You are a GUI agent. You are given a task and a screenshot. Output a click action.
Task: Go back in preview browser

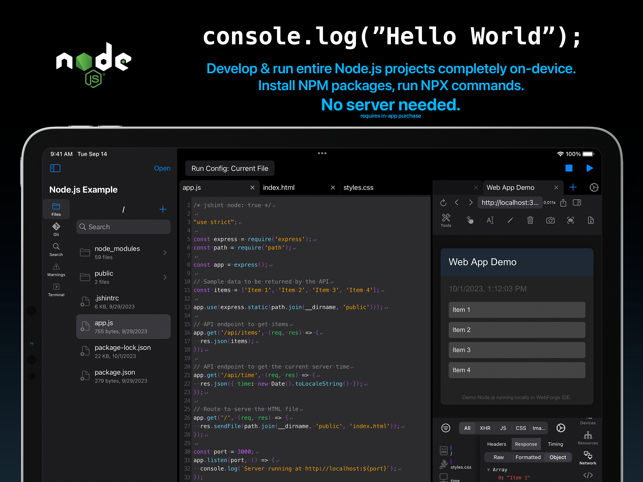pyautogui.click(x=456, y=203)
